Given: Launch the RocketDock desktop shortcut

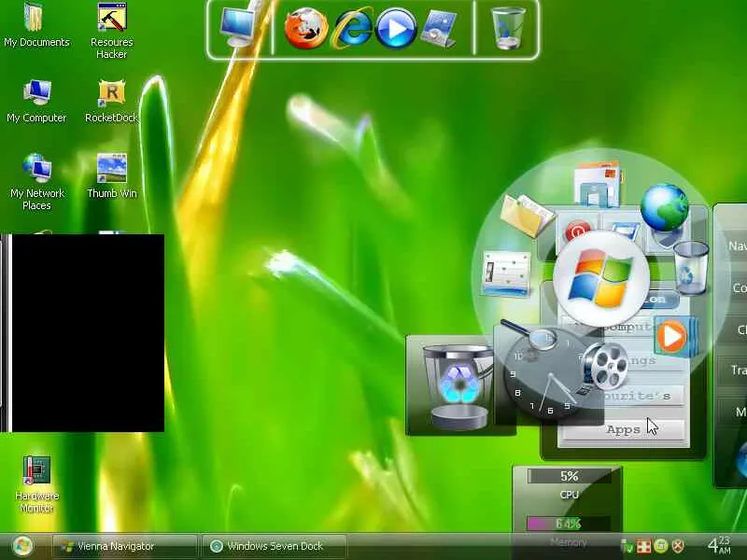Looking at the screenshot, I should tap(111, 102).
